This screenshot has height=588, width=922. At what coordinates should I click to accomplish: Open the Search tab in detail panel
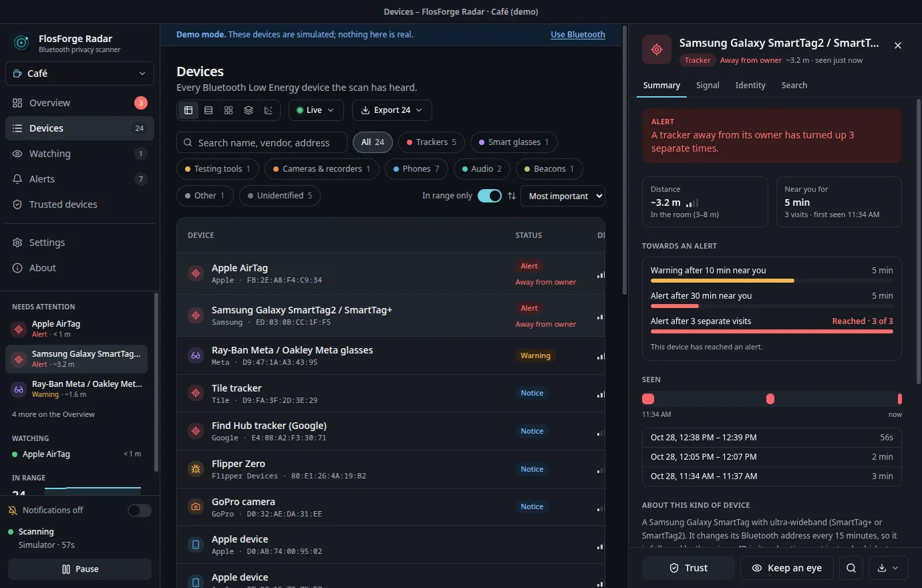tap(794, 86)
